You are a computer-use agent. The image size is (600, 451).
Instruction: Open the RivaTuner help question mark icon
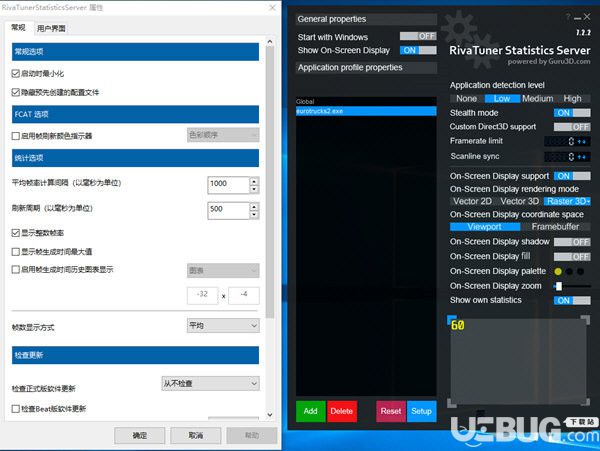567,17
